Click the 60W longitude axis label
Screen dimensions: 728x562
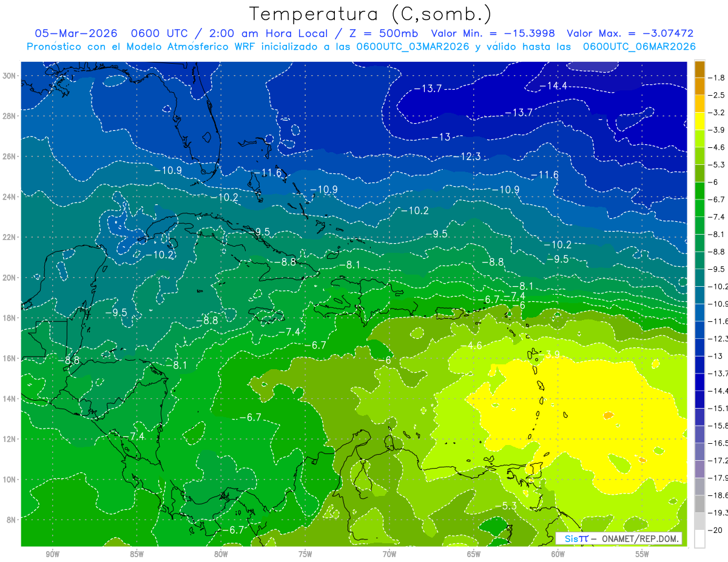558,554
